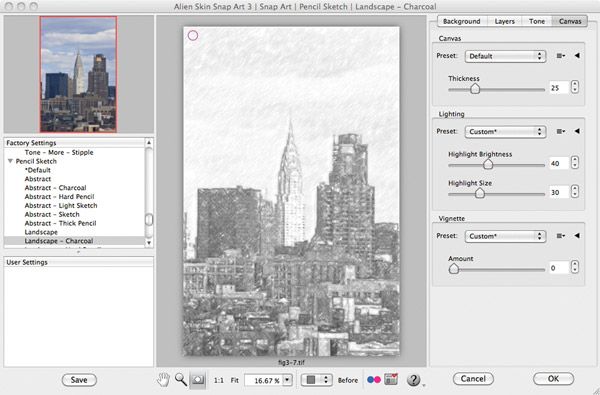Image resolution: width=600 pixels, height=395 pixels.
Task: Open the zoom percentage dropdown arrow
Action: tap(287, 380)
